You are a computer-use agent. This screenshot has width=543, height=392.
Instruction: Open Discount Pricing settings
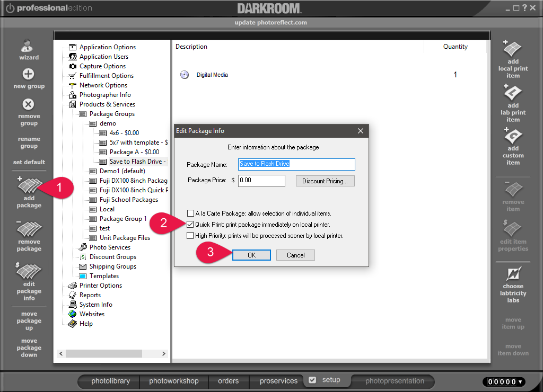325,181
